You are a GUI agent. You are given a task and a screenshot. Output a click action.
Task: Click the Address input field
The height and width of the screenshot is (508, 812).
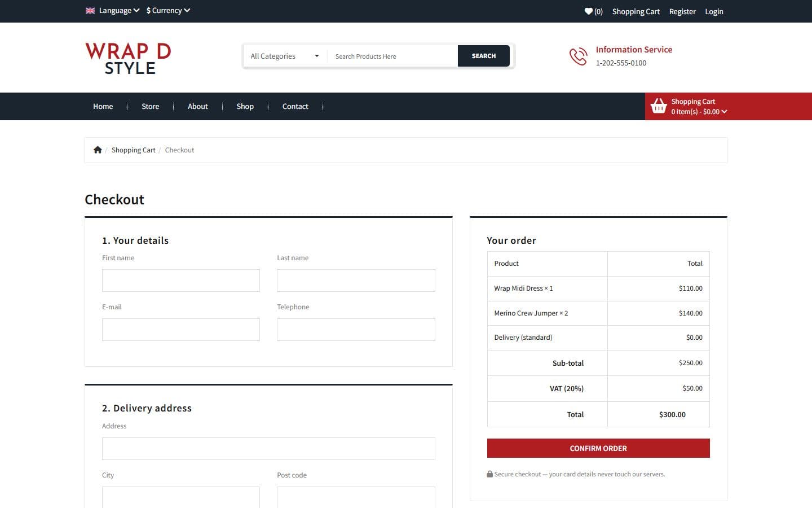(x=268, y=449)
